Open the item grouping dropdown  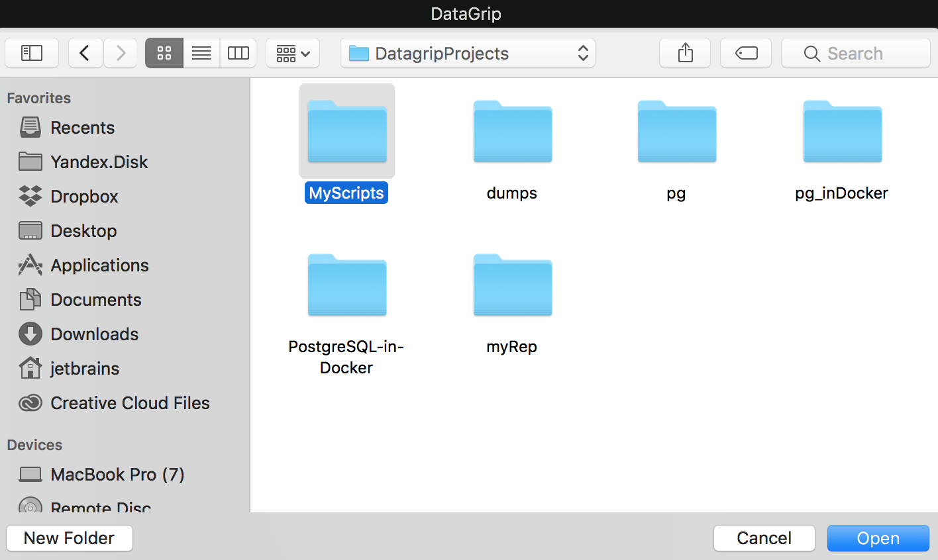click(293, 53)
